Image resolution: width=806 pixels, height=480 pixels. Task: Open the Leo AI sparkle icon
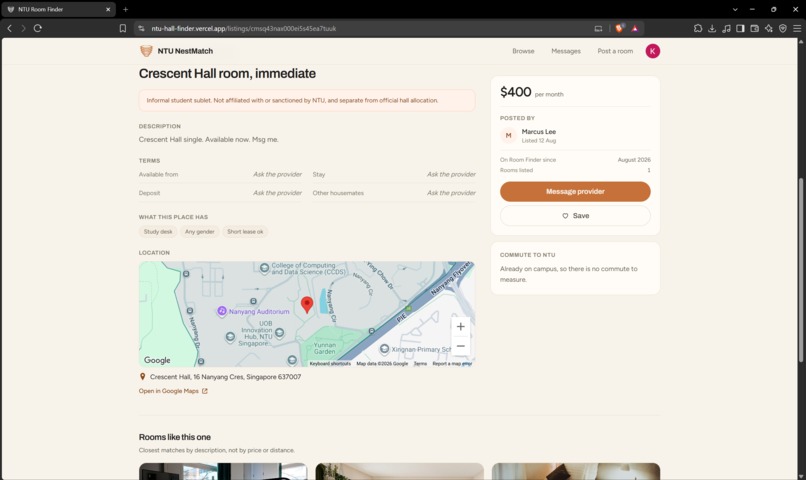(x=768, y=28)
